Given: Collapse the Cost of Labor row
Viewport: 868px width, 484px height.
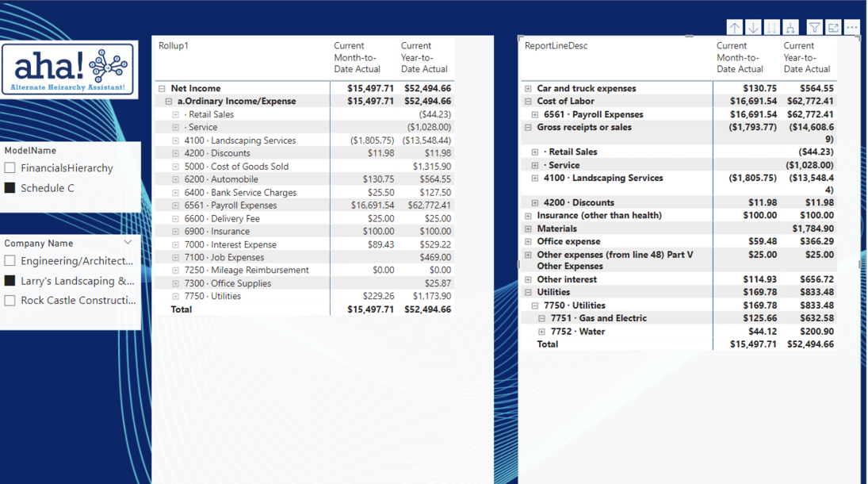Looking at the screenshot, I should (528, 102).
